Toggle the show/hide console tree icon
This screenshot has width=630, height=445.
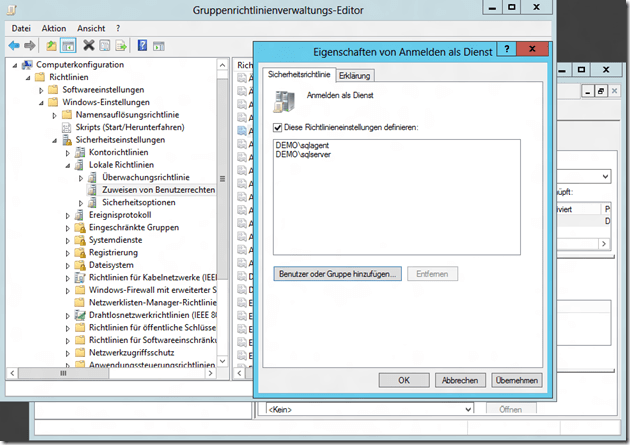[x=68, y=46]
